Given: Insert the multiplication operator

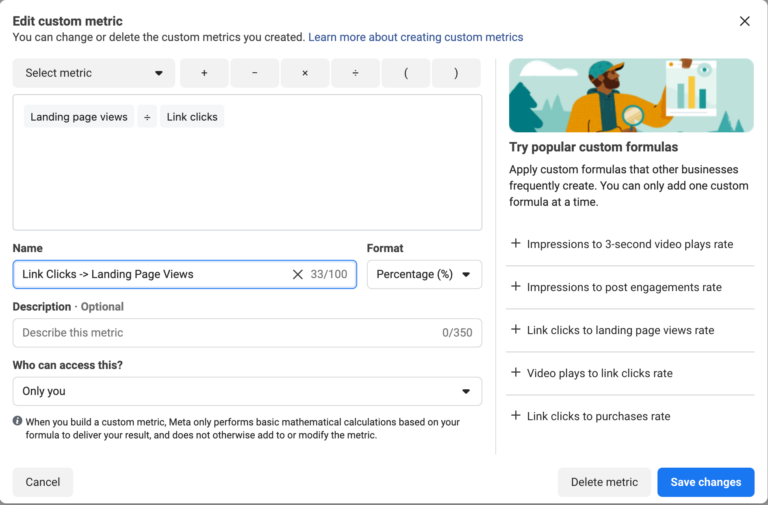Looking at the screenshot, I should pos(305,73).
